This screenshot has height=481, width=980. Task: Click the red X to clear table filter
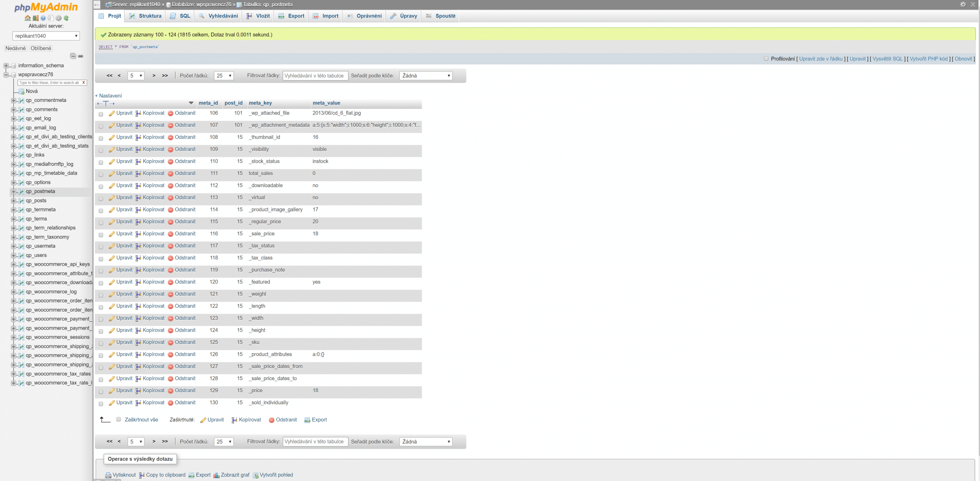click(x=83, y=82)
